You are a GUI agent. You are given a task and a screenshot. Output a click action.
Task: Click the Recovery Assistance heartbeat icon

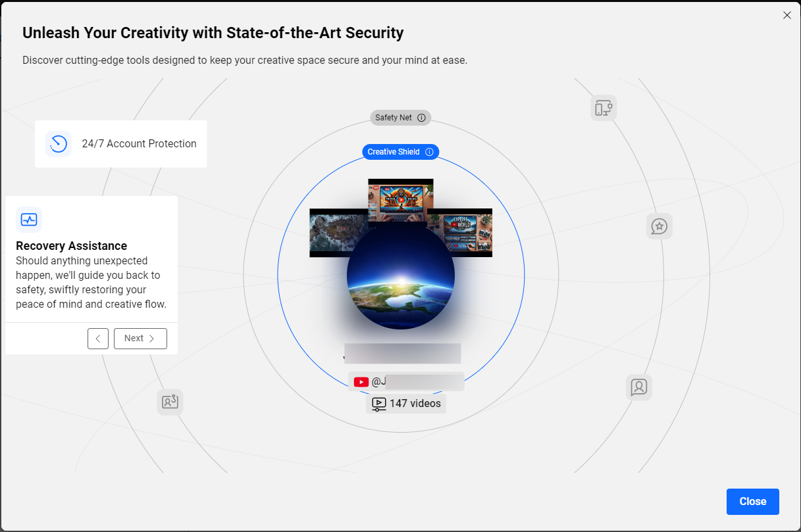point(29,220)
